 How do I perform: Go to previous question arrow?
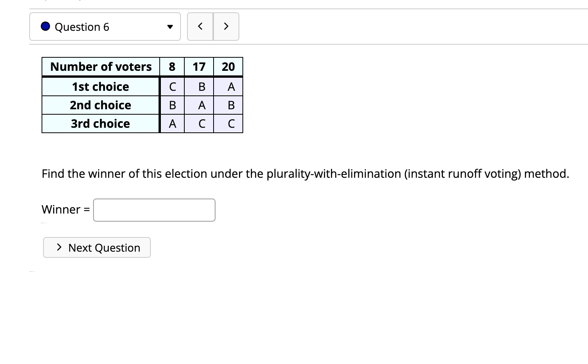point(200,27)
